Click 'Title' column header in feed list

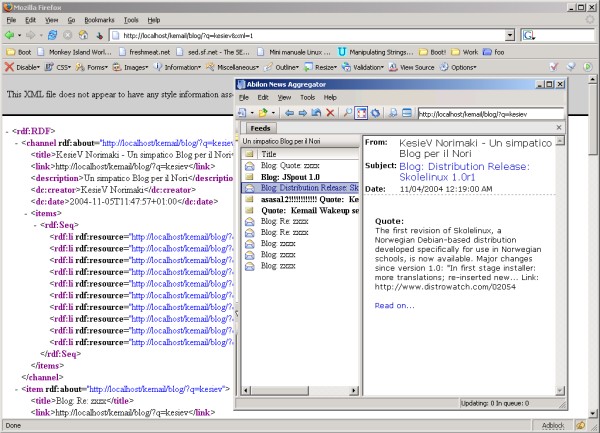pos(309,154)
